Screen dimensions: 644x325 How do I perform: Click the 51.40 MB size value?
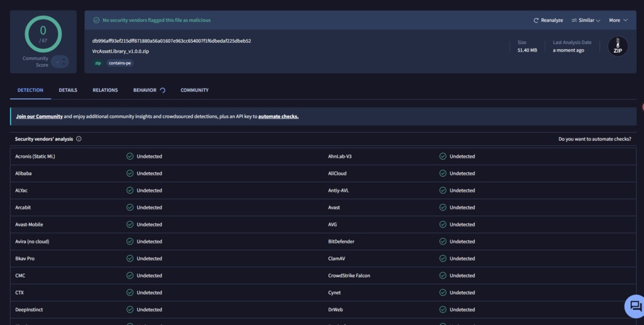point(527,50)
